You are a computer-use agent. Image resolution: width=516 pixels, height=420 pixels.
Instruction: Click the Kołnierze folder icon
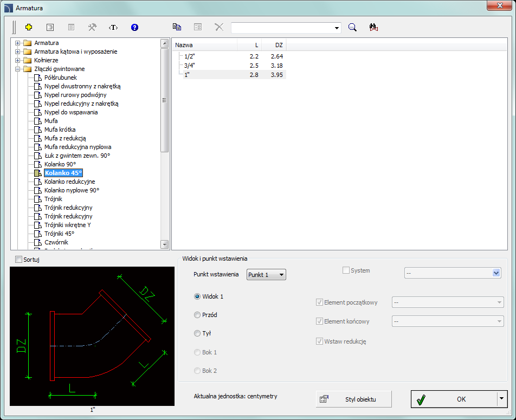tap(28, 60)
